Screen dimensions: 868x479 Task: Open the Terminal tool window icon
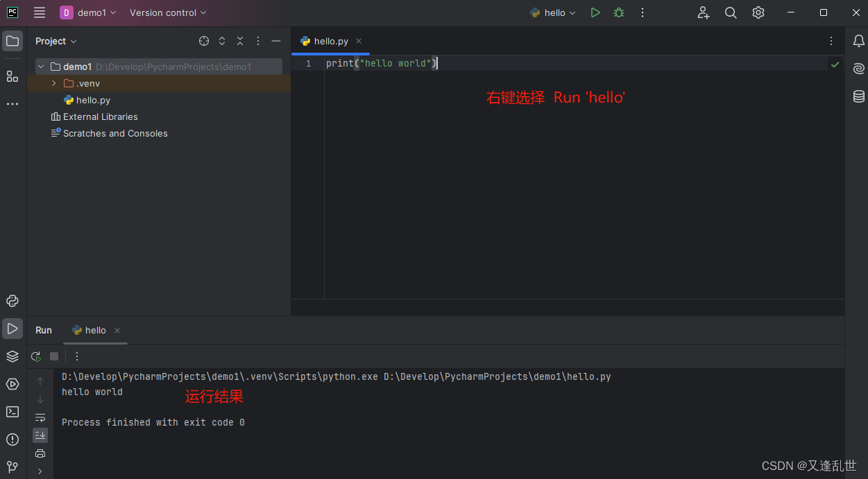12,412
